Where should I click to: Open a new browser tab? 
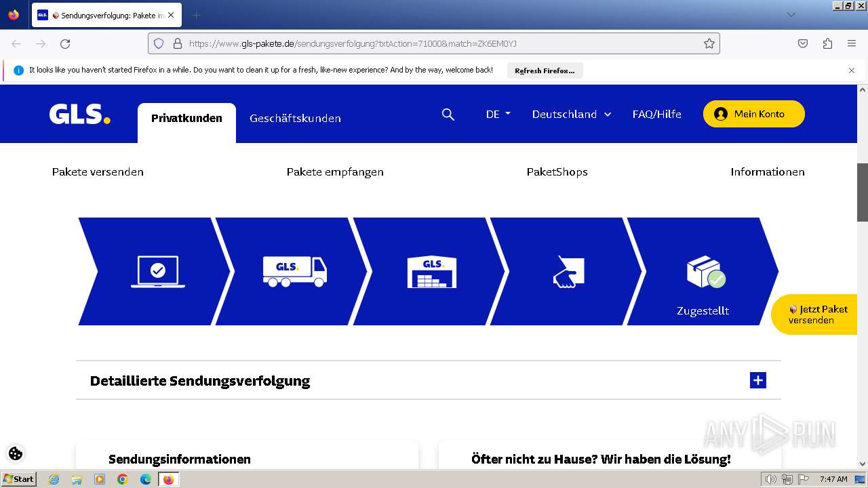point(196,15)
